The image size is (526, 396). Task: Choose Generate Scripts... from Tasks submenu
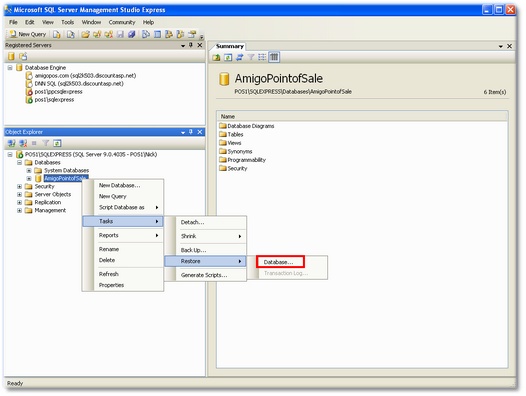[x=205, y=275]
